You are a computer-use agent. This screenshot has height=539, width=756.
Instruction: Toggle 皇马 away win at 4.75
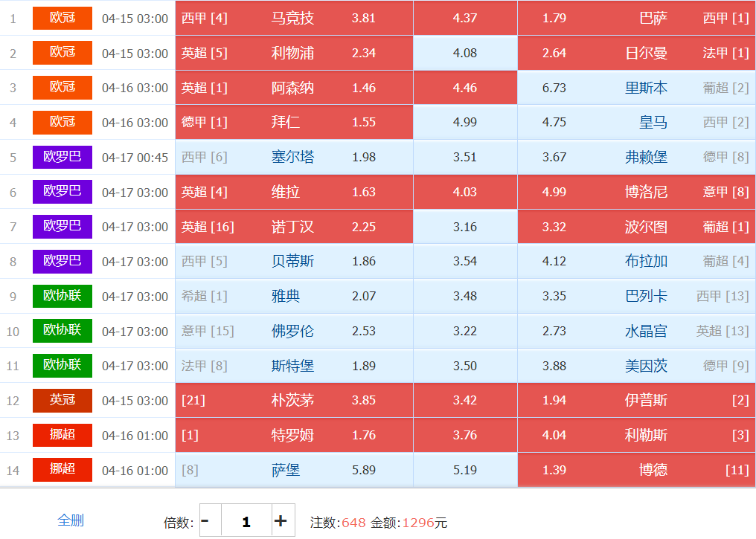[x=636, y=122]
